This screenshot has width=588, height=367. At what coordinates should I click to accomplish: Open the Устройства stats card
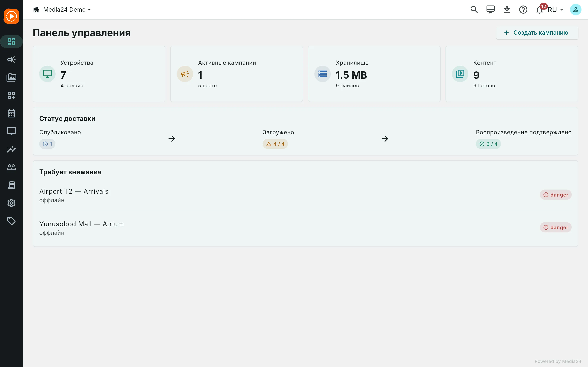pos(99,74)
